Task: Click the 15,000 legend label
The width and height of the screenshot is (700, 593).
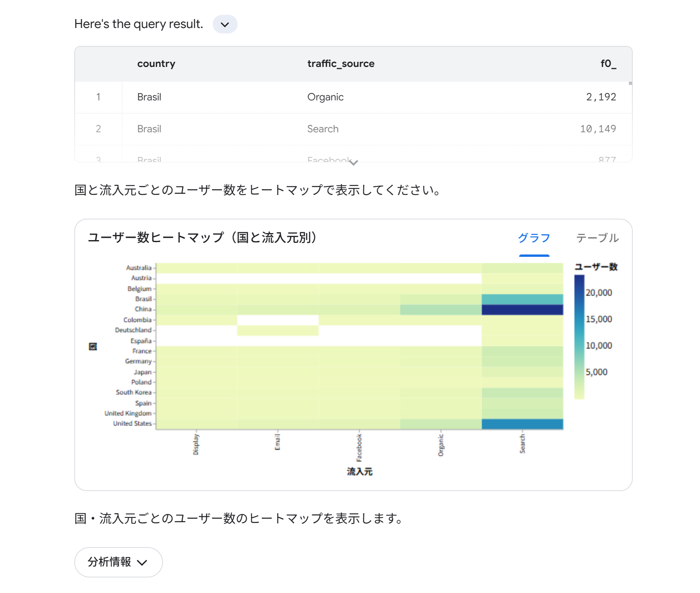Action: pyautogui.click(x=598, y=319)
